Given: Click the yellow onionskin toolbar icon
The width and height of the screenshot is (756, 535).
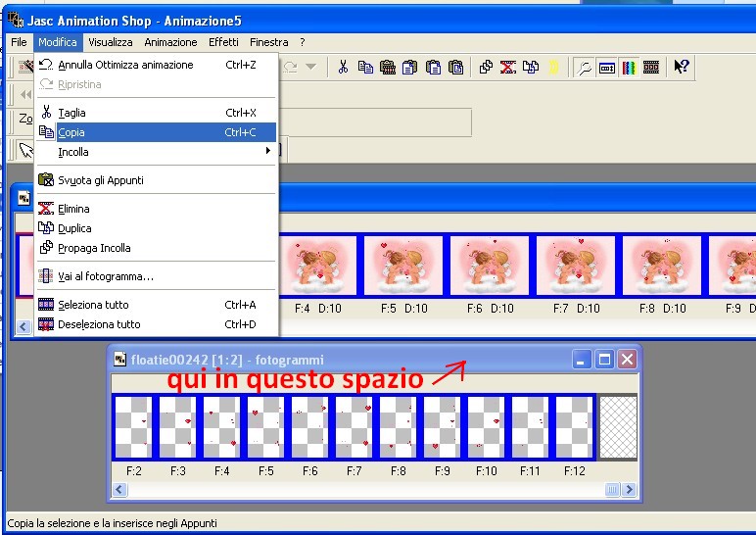Looking at the screenshot, I should point(553,67).
